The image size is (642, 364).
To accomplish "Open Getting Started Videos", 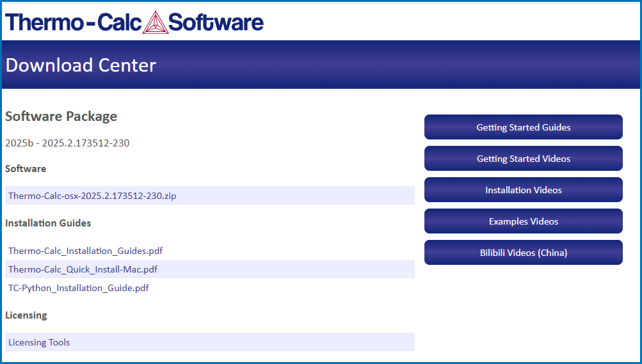I will pos(523,159).
